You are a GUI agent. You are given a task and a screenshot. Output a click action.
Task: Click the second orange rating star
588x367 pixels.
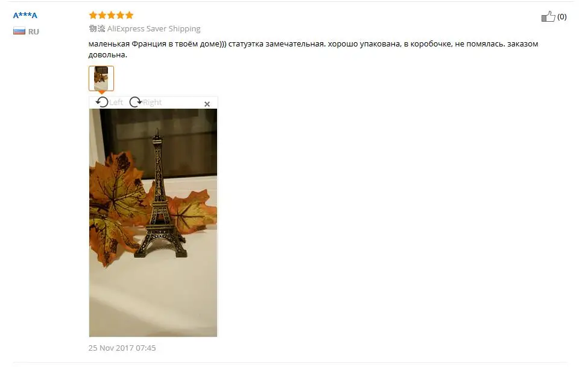click(102, 15)
